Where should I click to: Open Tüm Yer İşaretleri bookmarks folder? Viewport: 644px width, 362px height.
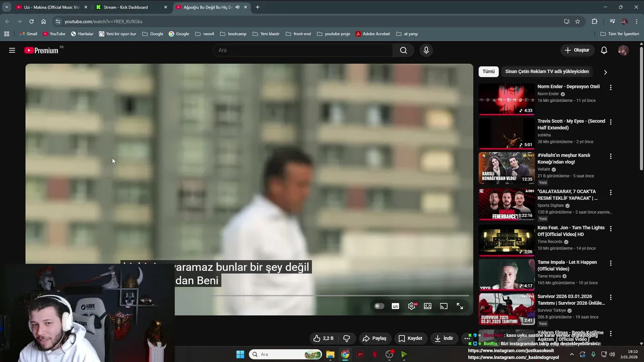tap(620, 34)
